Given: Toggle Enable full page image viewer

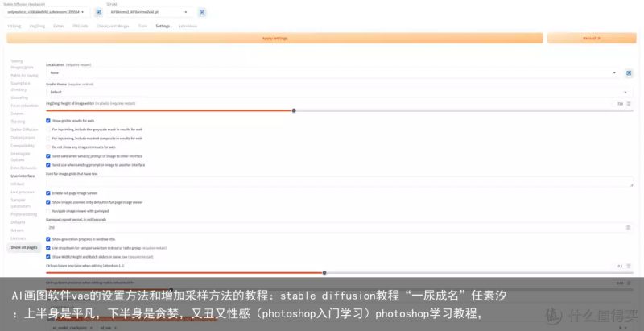Looking at the screenshot, I should point(48,193).
